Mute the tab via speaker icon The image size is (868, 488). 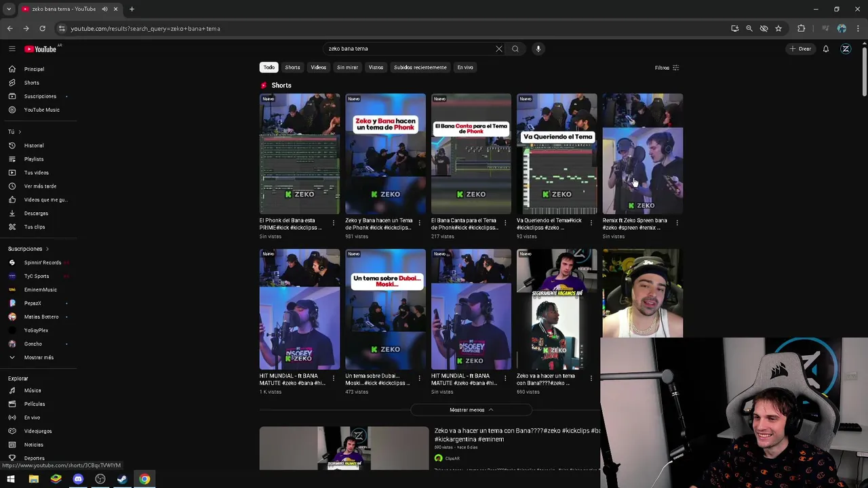pyautogui.click(x=104, y=9)
